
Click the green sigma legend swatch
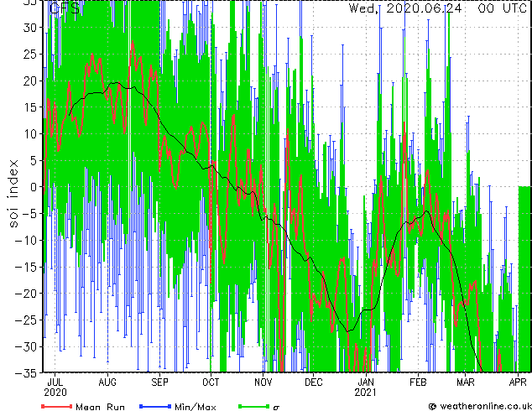pos(254,406)
